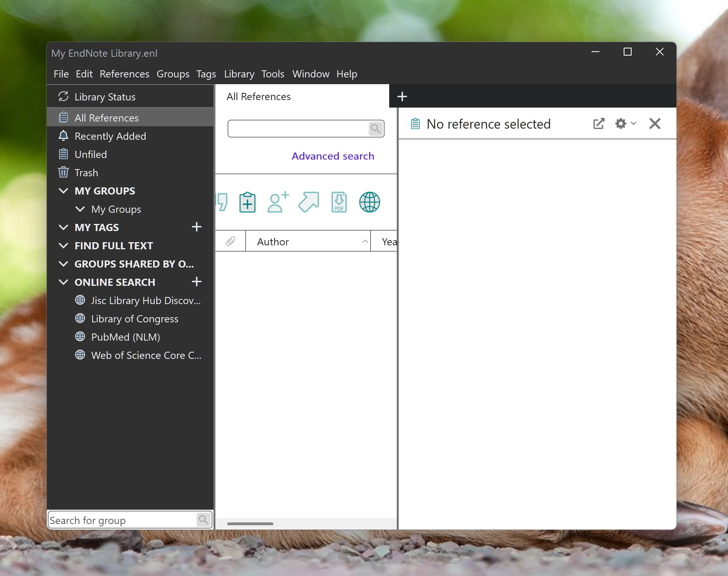Click the search magnifier in All References
Viewport: 728px width, 576px height.
coord(375,129)
